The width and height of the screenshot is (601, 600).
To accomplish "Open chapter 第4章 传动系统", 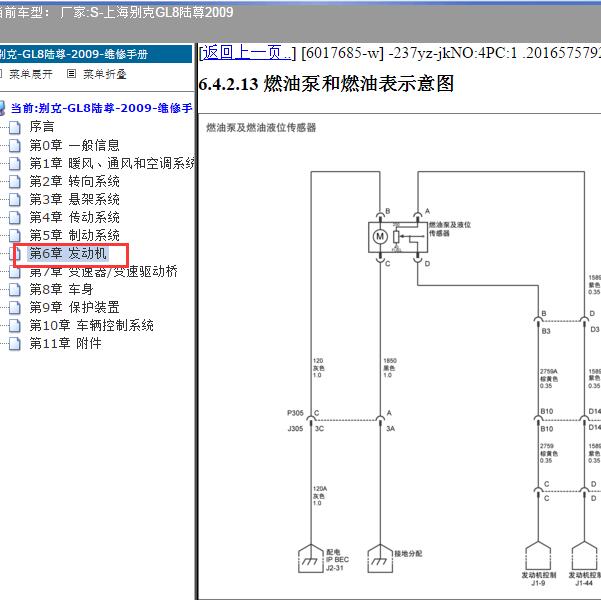I will tap(74, 217).
